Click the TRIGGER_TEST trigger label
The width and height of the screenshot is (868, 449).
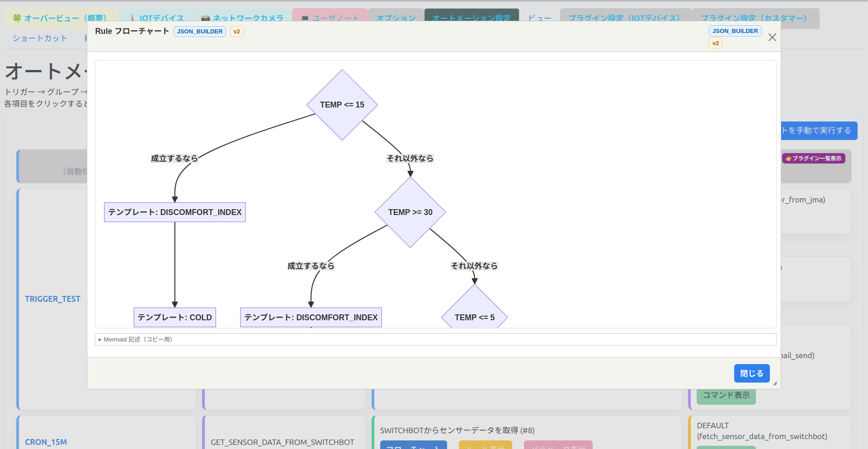[x=52, y=299]
